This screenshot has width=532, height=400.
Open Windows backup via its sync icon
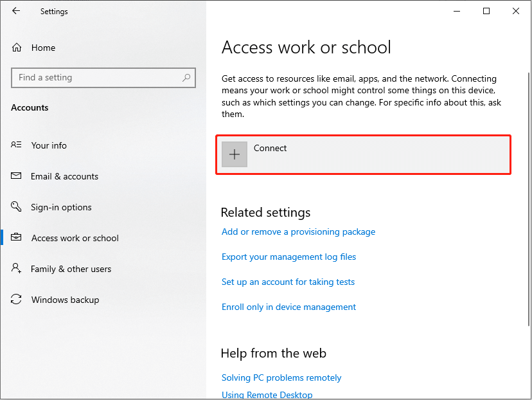coord(16,300)
